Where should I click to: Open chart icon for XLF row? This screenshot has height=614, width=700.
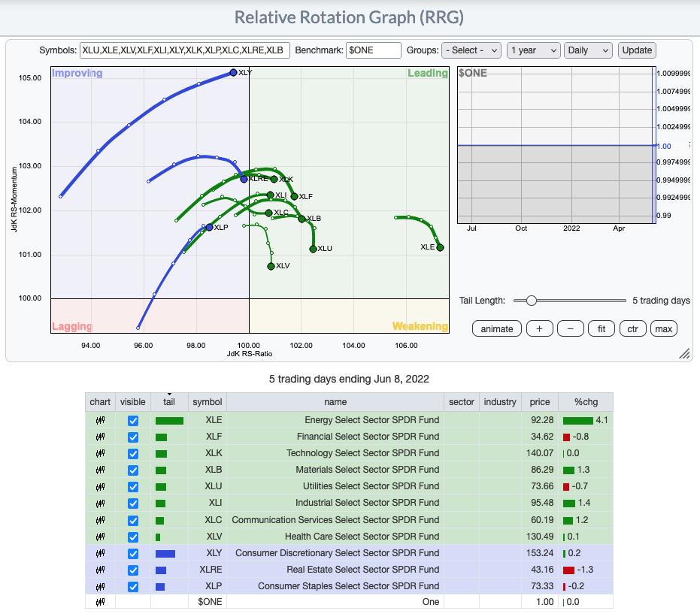tap(100, 437)
